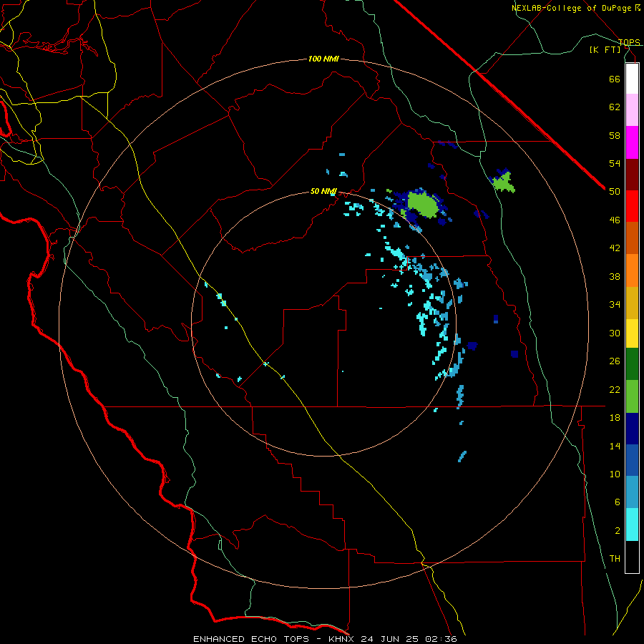The height and width of the screenshot is (644, 644).
Task: Click the "ENHANCED ECHO TOPS" product title
Action: (x=251, y=639)
